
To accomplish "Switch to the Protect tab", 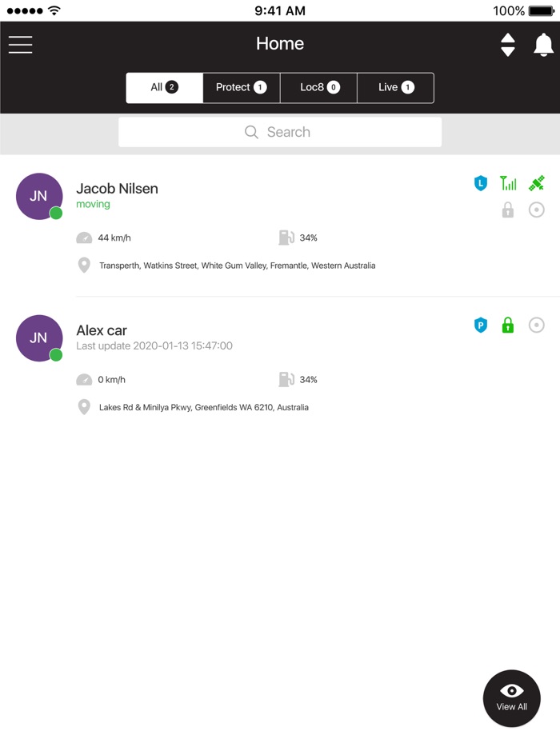I will tap(241, 88).
